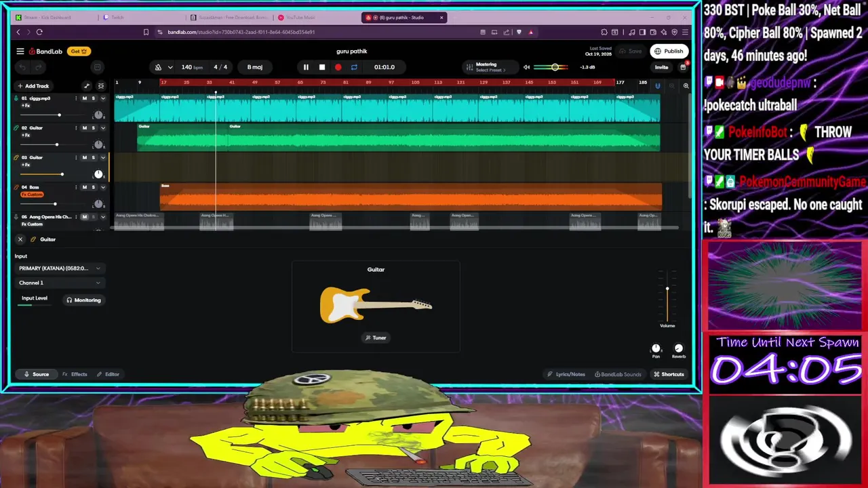Unmute track 05 Aang Opens His Ch...
This screenshot has height=488, width=868.
point(84,217)
